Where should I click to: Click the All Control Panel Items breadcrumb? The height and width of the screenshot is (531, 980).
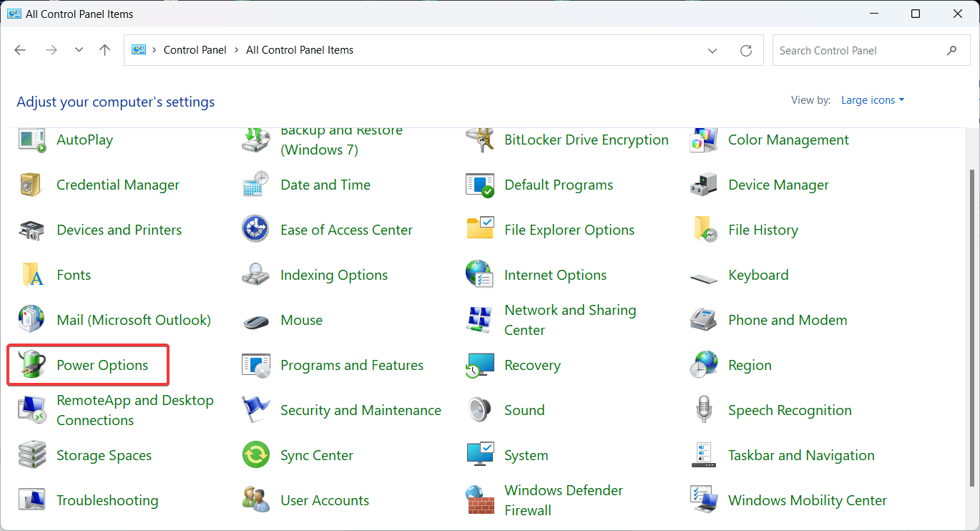point(300,50)
